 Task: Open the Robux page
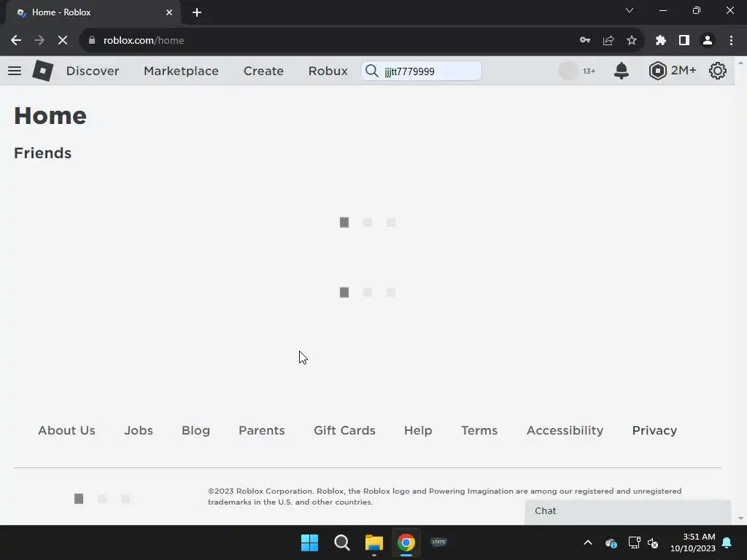[328, 71]
